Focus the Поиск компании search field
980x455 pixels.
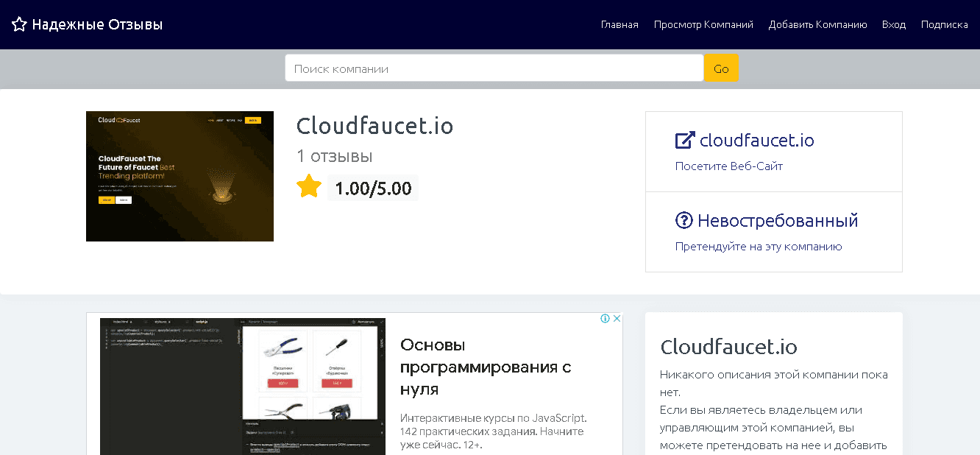pyautogui.click(x=494, y=68)
